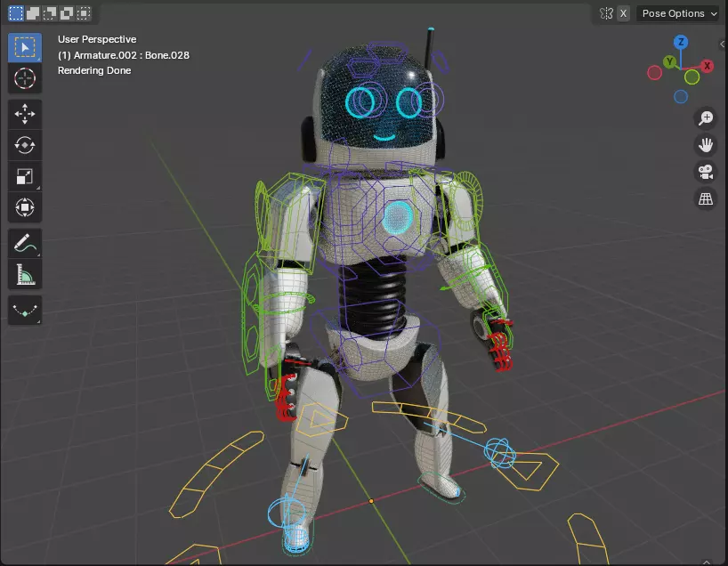This screenshot has width=728, height=566.
Task: Toggle X-axis mirror button
Action: tap(624, 13)
